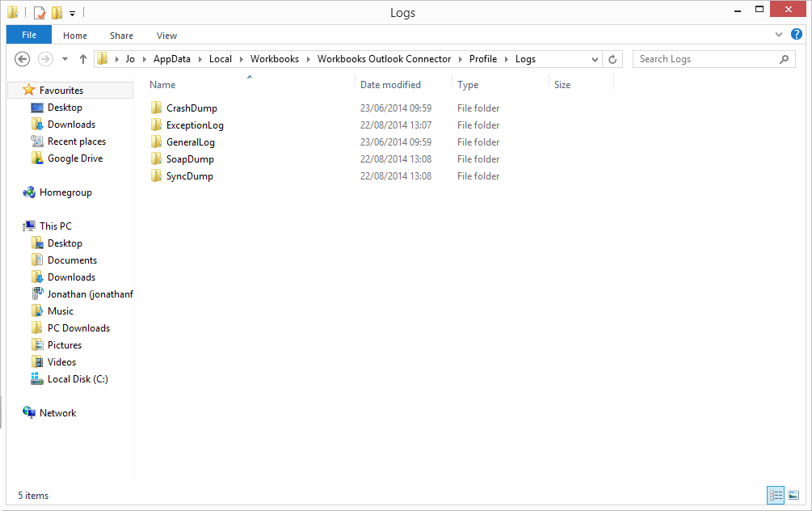The height and width of the screenshot is (511, 812).
Task: Select Logs breadcrumb in address bar
Action: [x=525, y=59]
